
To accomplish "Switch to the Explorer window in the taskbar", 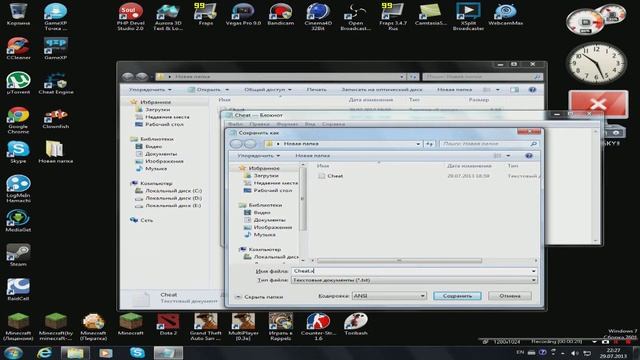I will 75,353.
